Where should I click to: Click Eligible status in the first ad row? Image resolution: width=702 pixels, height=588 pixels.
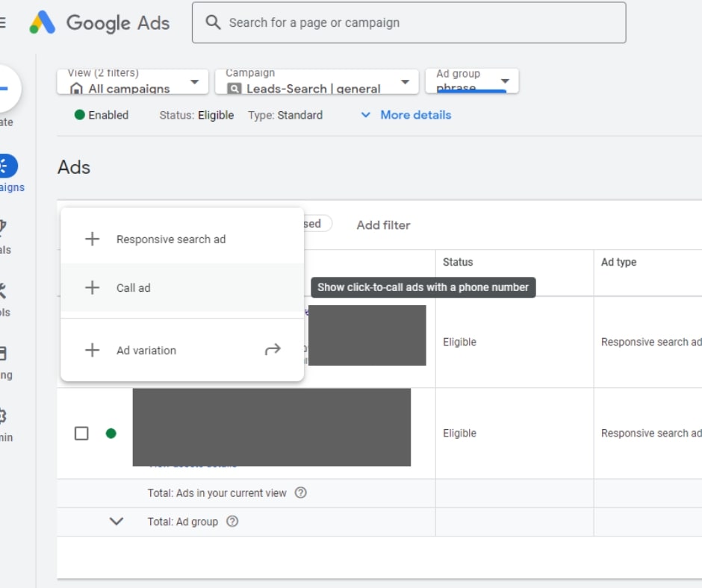pyautogui.click(x=459, y=342)
